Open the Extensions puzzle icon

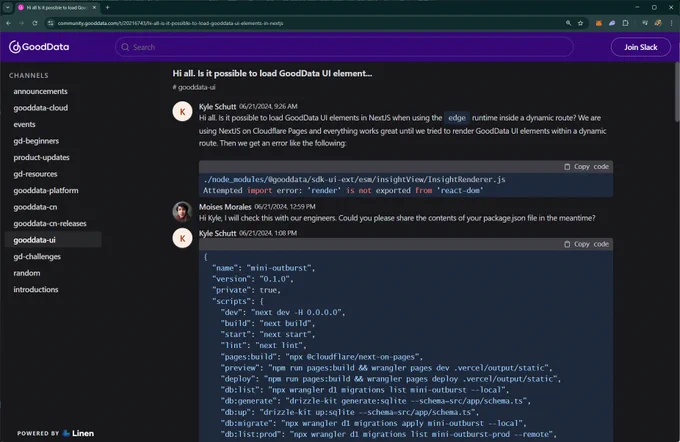point(625,23)
